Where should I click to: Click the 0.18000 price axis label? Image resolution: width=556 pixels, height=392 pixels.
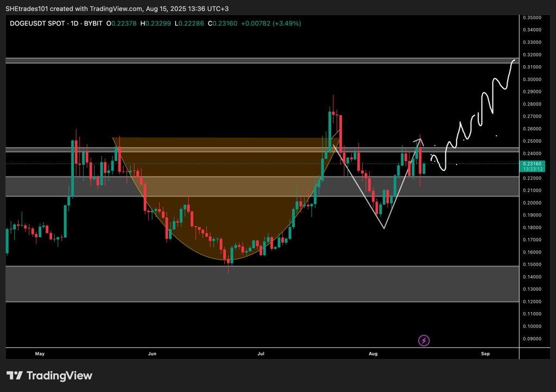tap(532, 227)
